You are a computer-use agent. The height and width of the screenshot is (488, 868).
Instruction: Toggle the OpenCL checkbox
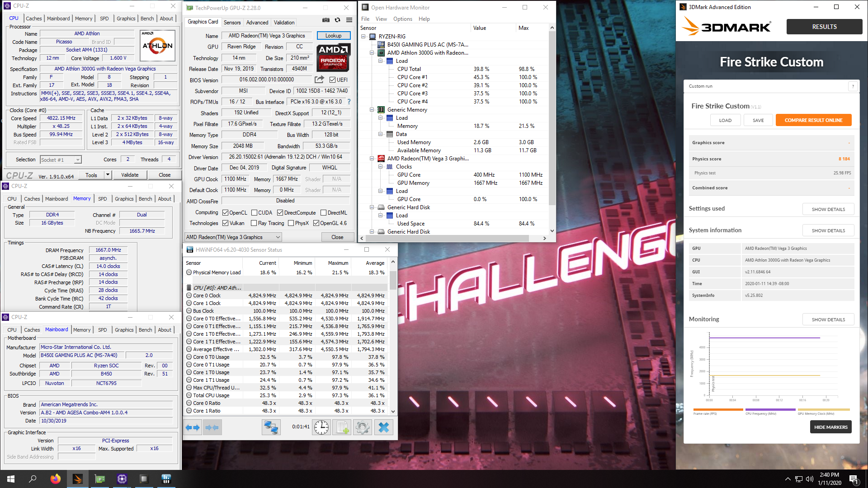(226, 213)
